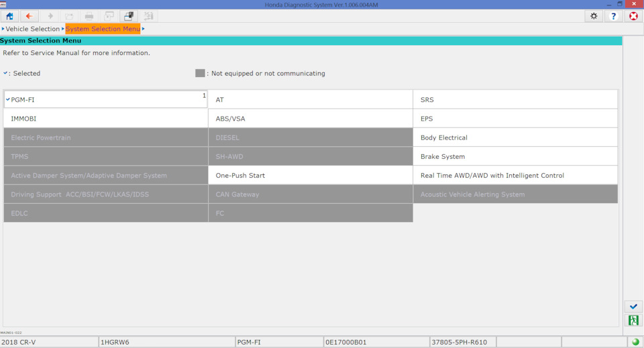Open the Settings gear icon

click(594, 16)
